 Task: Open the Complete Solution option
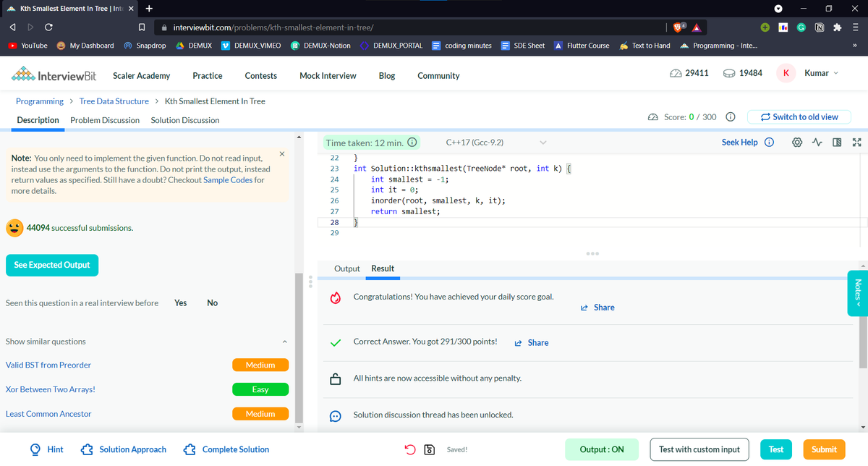(x=226, y=449)
